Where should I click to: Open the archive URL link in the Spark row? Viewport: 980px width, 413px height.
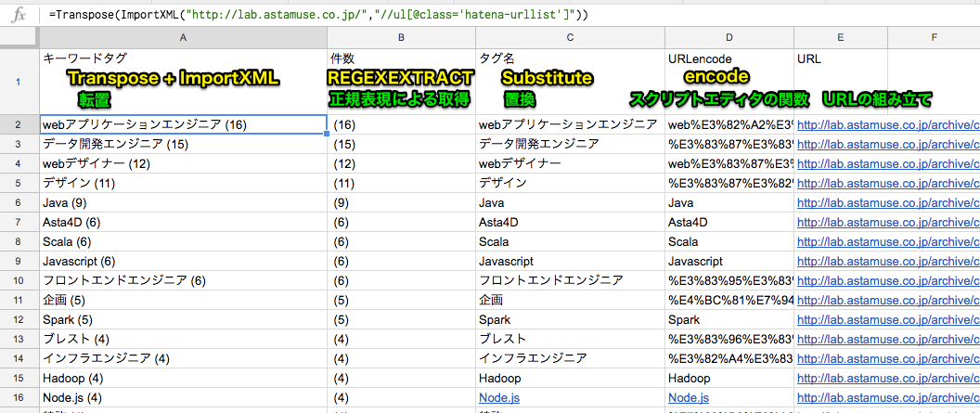tap(889, 320)
